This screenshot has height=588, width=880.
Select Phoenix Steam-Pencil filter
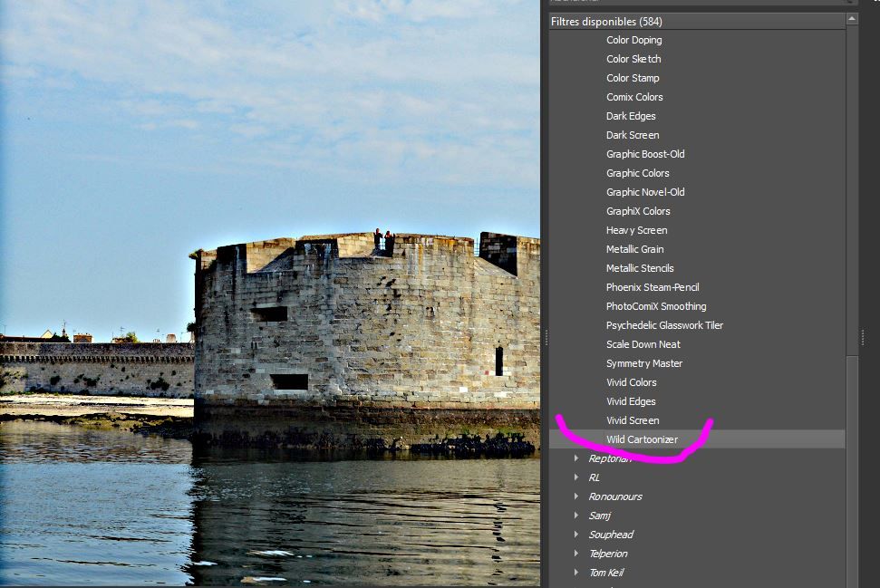653,288
